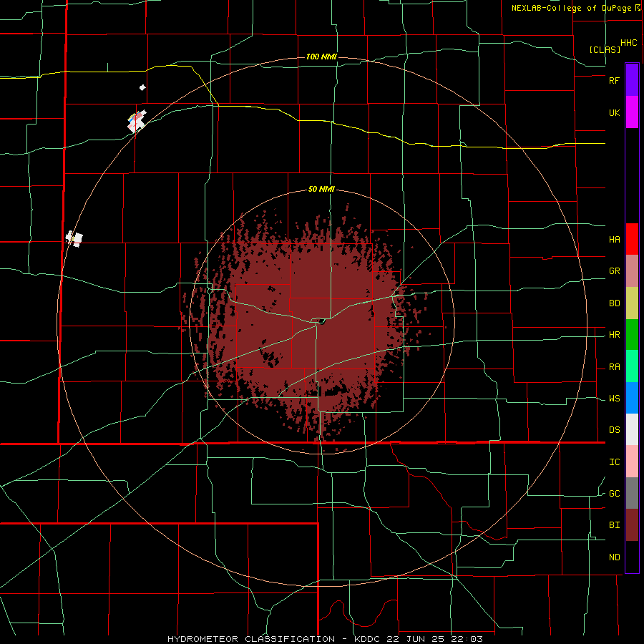The width and height of the screenshot is (644, 644).
Task: Click the UK legend label text
Action: (614, 113)
